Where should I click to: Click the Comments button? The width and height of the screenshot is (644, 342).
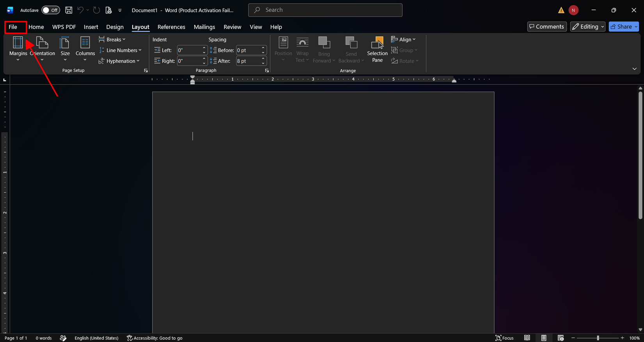point(547,27)
